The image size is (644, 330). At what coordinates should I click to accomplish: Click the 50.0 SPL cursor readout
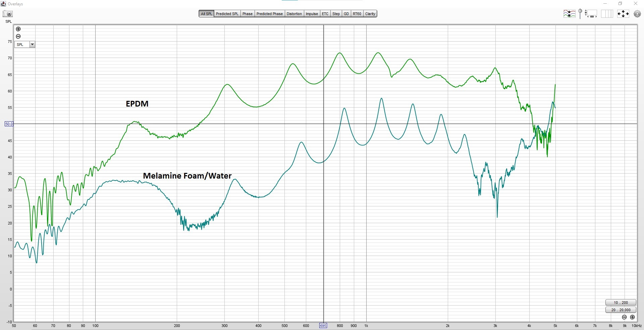coord(9,124)
